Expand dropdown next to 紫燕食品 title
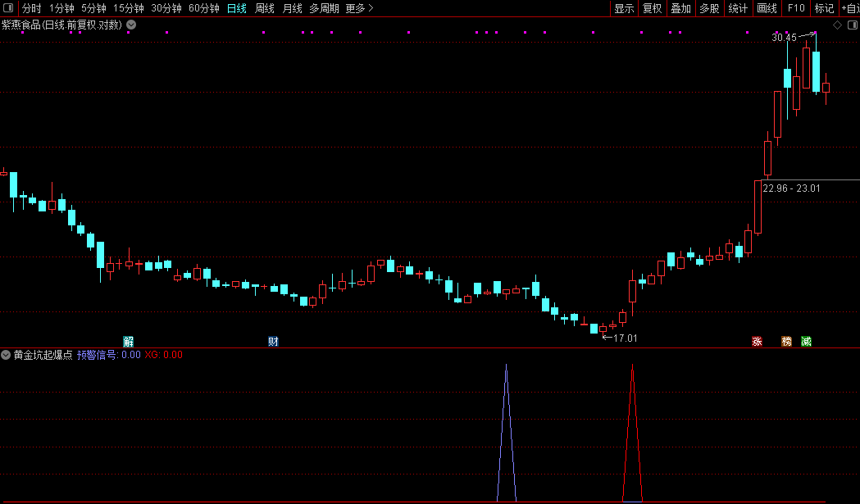The width and height of the screenshot is (860, 504). click(x=131, y=25)
